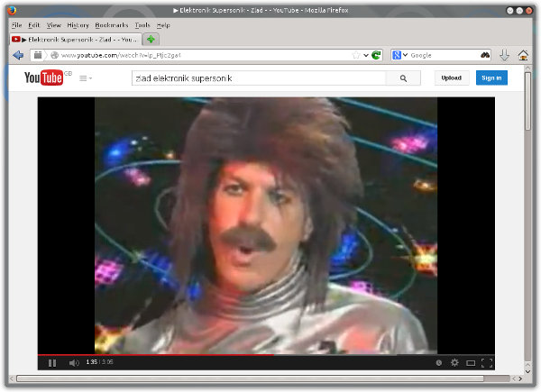Image resolution: width=541 pixels, height=392 pixels.
Task: Open the Google search engine selector
Action: [x=399, y=55]
